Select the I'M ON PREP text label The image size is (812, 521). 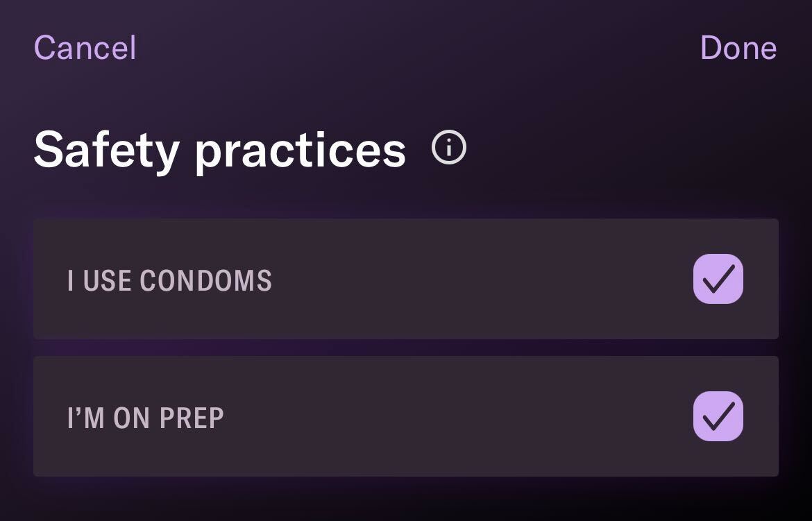[146, 418]
